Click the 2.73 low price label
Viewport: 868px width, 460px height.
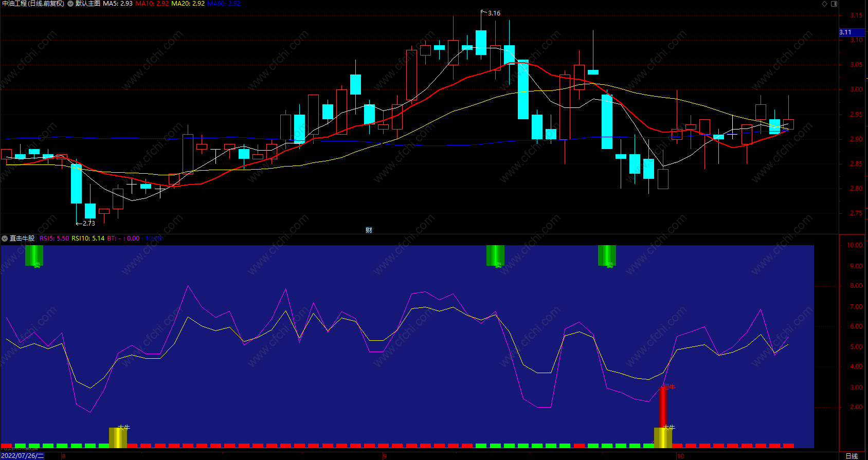88,224
